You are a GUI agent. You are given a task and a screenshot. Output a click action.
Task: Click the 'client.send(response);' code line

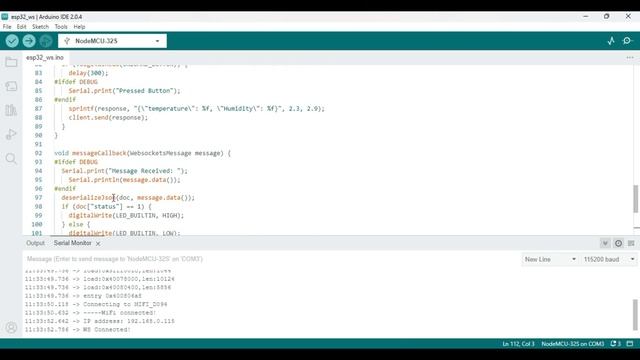108,118
